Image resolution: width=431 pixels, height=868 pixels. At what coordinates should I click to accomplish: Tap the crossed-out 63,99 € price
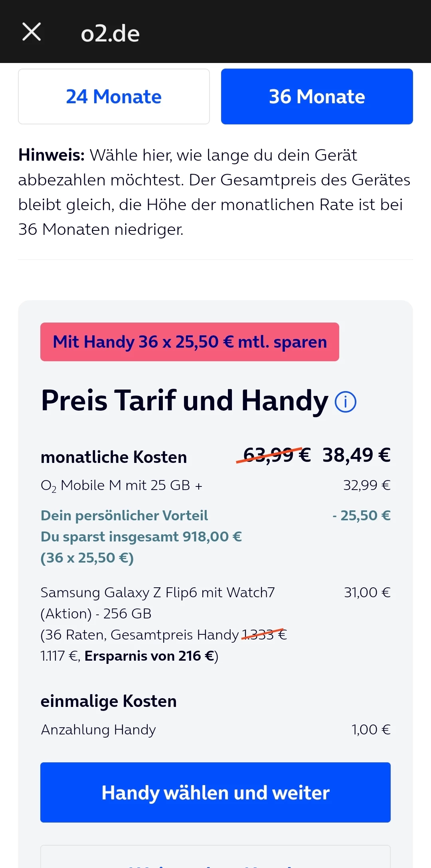[277, 455]
